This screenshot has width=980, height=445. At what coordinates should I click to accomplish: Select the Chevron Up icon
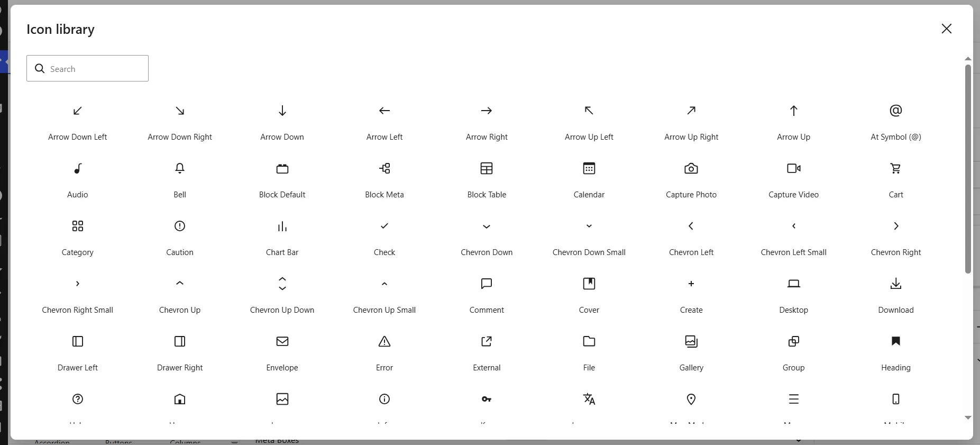tap(180, 283)
